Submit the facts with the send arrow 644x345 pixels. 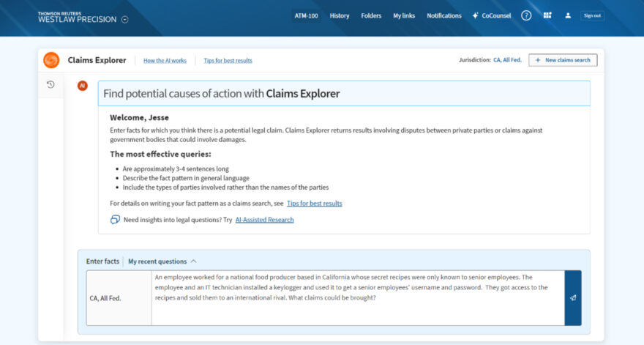(573, 298)
